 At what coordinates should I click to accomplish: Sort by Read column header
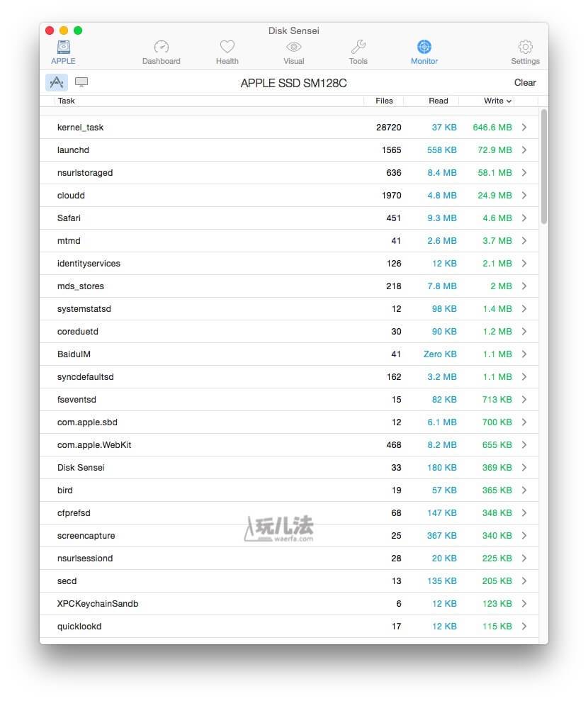(439, 101)
